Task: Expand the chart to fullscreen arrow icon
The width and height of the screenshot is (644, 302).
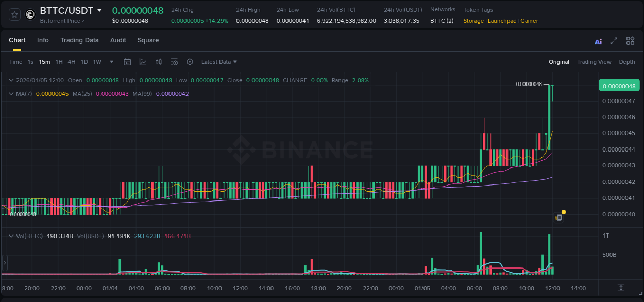Action: pos(614,40)
